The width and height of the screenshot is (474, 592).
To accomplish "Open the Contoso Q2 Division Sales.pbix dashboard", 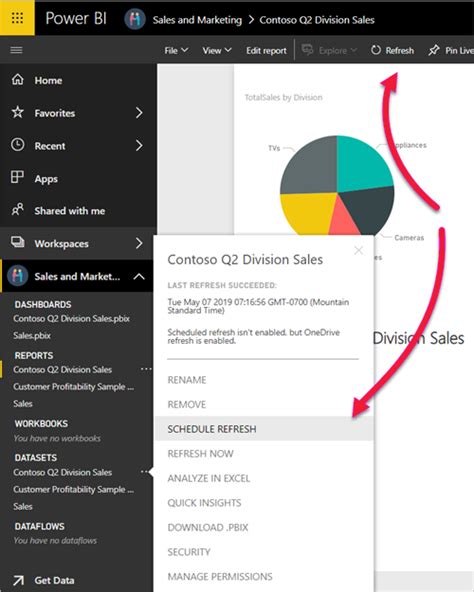I will tap(71, 318).
